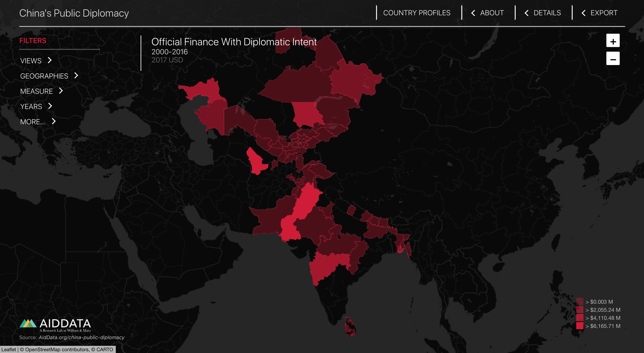Open the ABOUT panel
Screen dimensions: 644x353
point(491,13)
